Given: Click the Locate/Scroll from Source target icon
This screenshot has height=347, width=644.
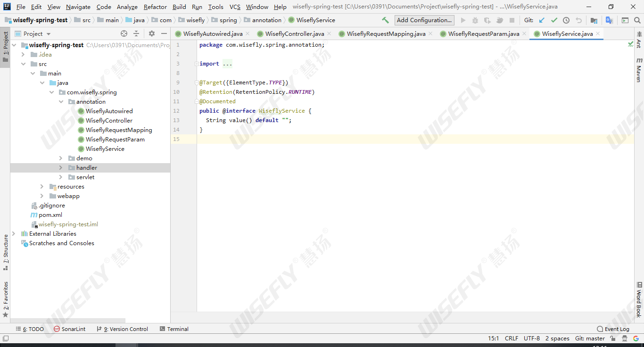Looking at the screenshot, I should (x=124, y=33).
